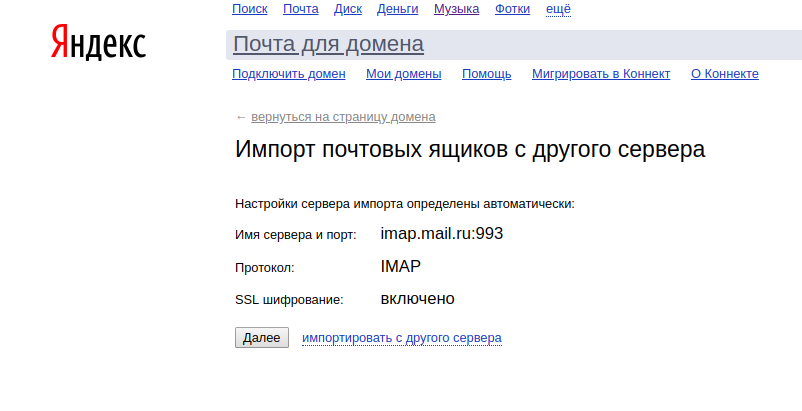Select Мигрировать в Коннект
Image resolution: width=802 pixels, height=411 pixels.
coord(601,74)
